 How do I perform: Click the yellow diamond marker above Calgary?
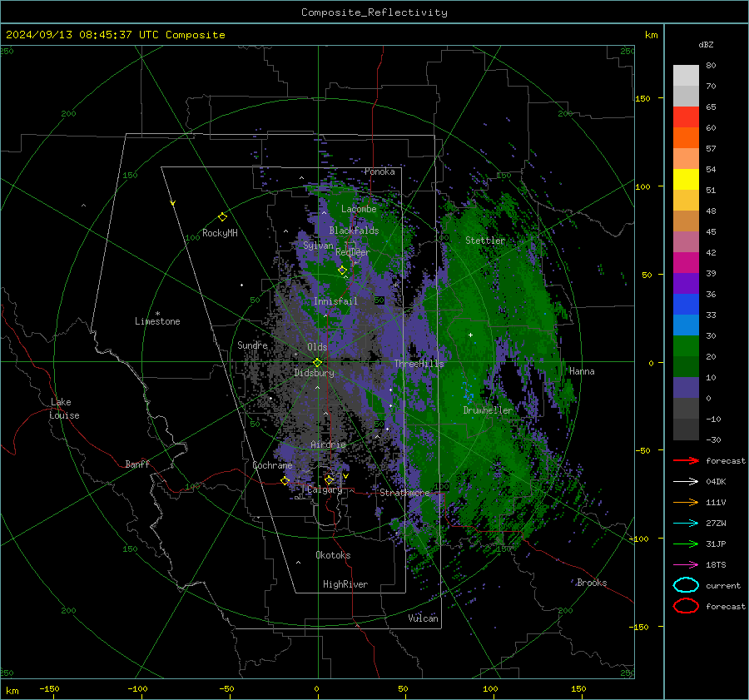point(329,479)
